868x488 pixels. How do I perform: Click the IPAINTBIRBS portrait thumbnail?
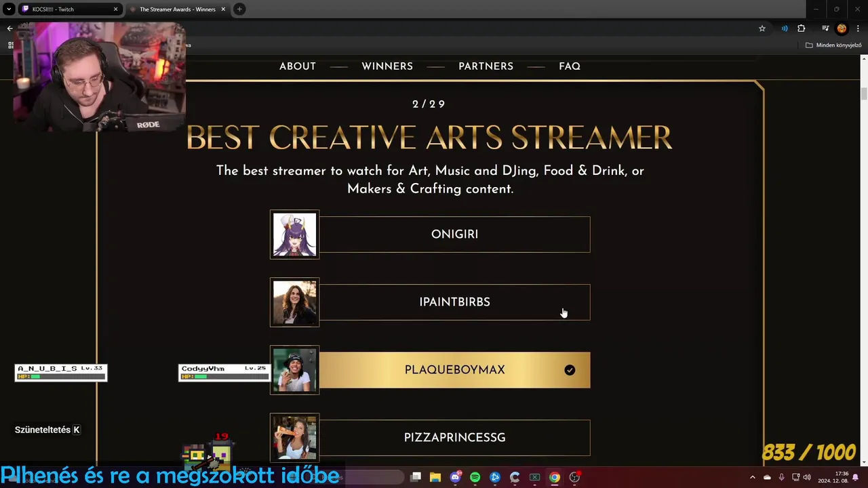tap(294, 302)
